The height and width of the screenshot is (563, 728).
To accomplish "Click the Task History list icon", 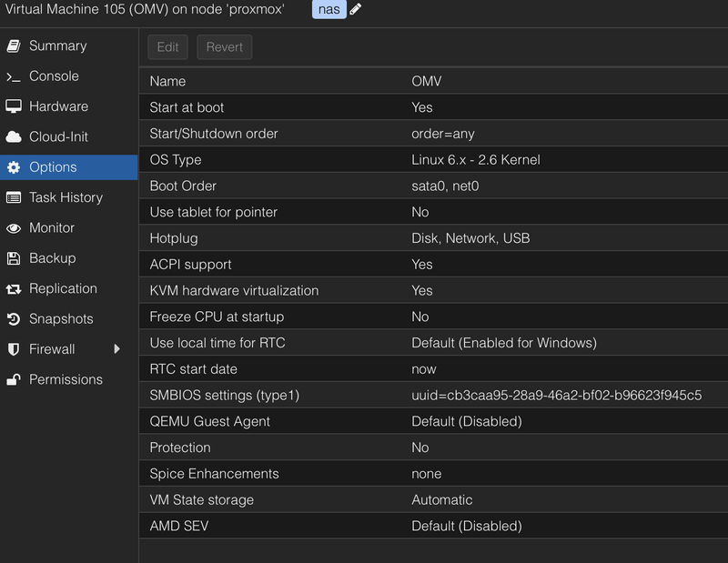I will tap(14, 197).
